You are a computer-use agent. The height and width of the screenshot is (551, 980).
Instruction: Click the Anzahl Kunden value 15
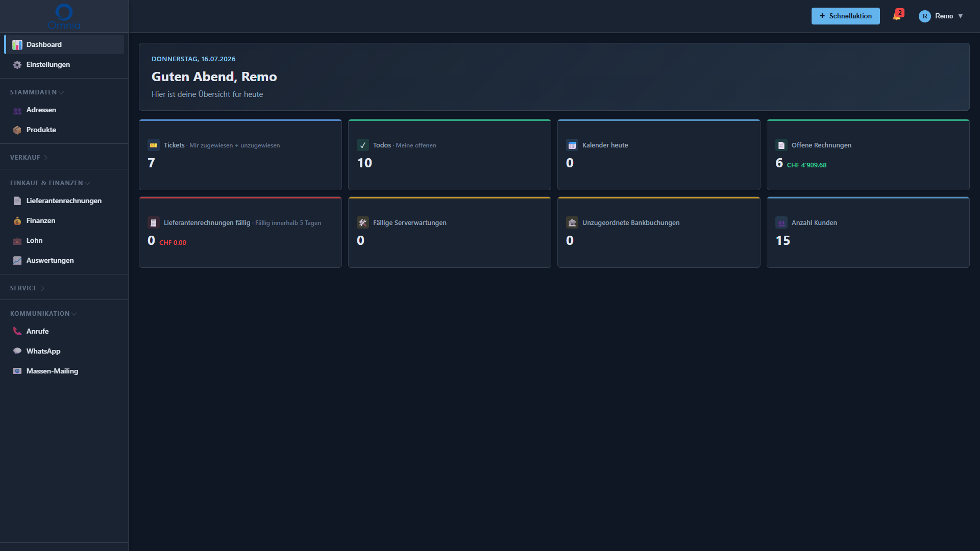click(783, 241)
